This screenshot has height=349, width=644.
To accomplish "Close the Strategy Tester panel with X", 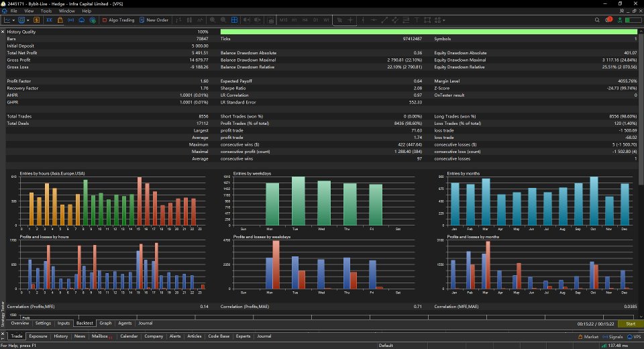I will [3, 32].
